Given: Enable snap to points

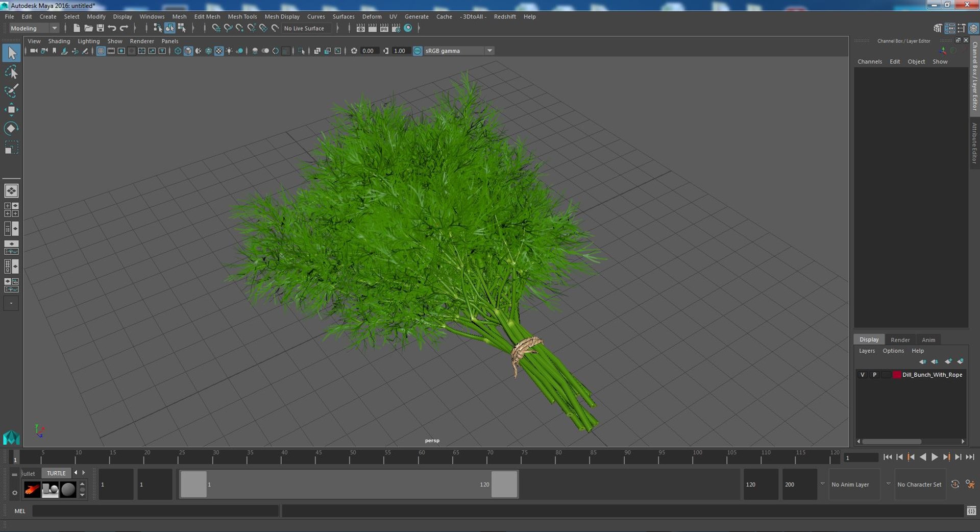Looking at the screenshot, I should 239,28.
